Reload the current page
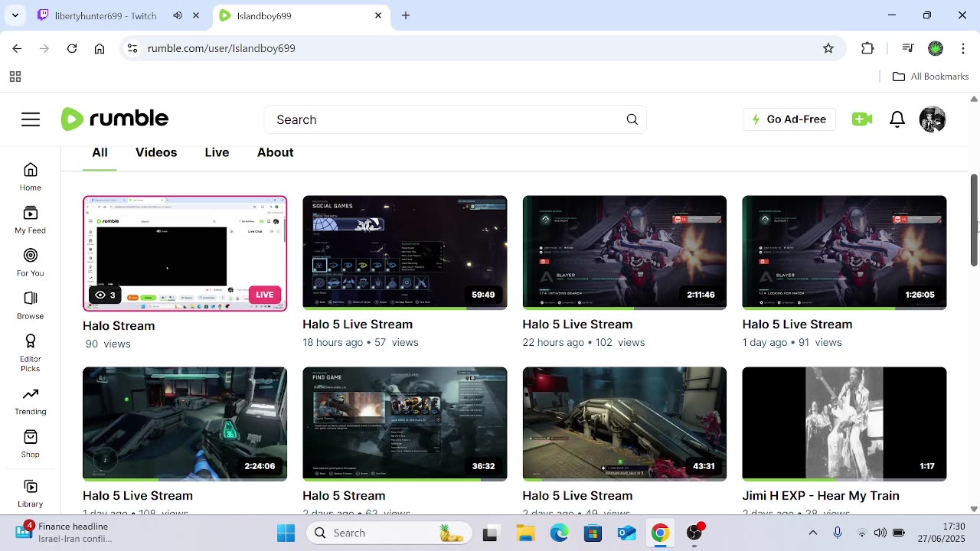Screen dimensions: 980x551 pos(72,48)
